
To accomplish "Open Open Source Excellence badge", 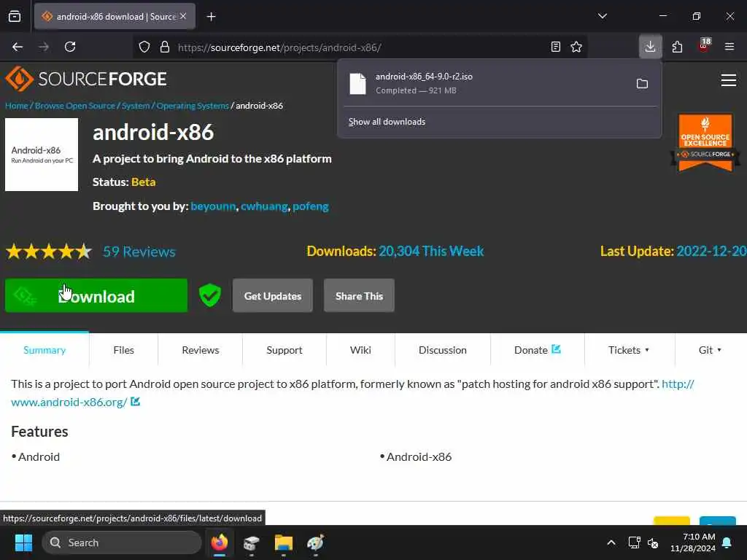I will pyautogui.click(x=705, y=142).
